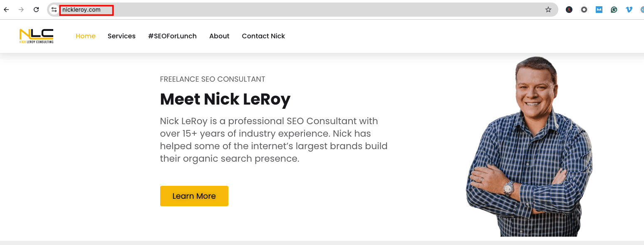Reload the current page
This screenshot has height=245, width=644.
[x=36, y=10]
